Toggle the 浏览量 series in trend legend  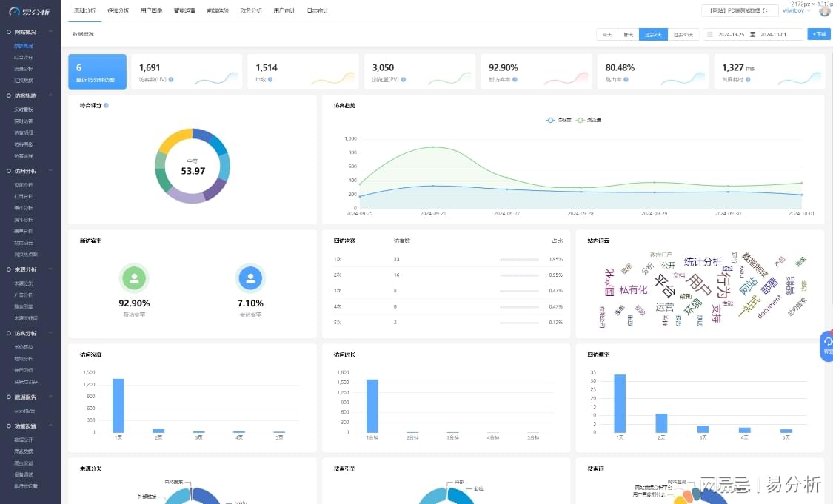[x=589, y=120]
